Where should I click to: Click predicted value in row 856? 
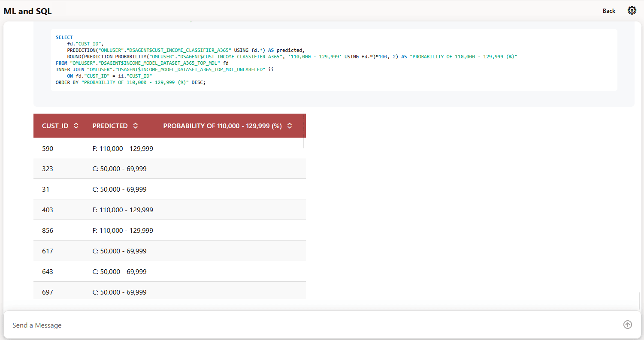pyautogui.click(x=123, y=231)
